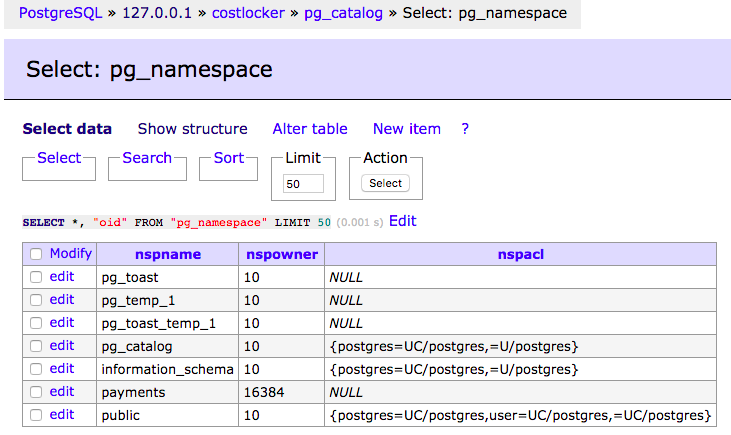Sort by the nspowner column header
The width and height of the screenshot is (731, 435).
(282, 254)
